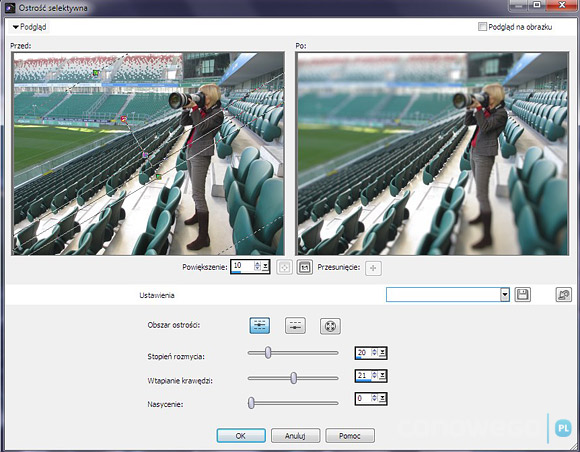Click the Pomoc button
This screenshot has width=580, height=452.
click(x=350, y=436)
